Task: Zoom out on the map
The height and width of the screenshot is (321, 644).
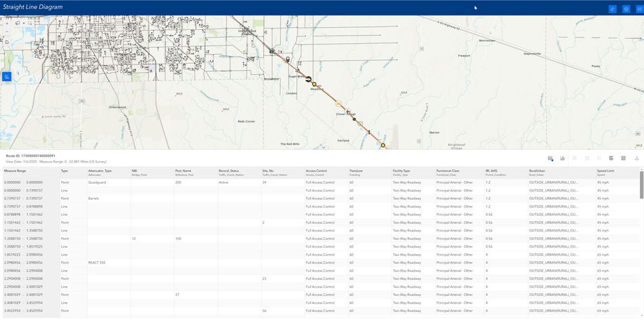Action: click(7, 32)
